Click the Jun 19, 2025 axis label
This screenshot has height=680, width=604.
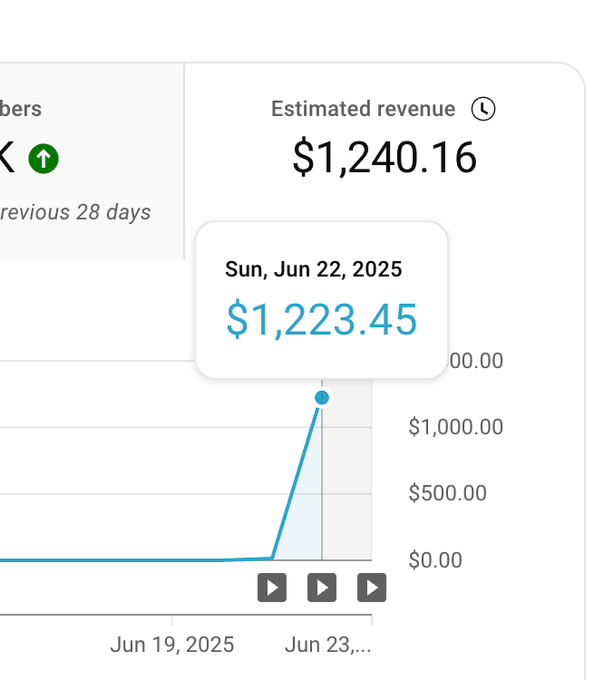172,644
